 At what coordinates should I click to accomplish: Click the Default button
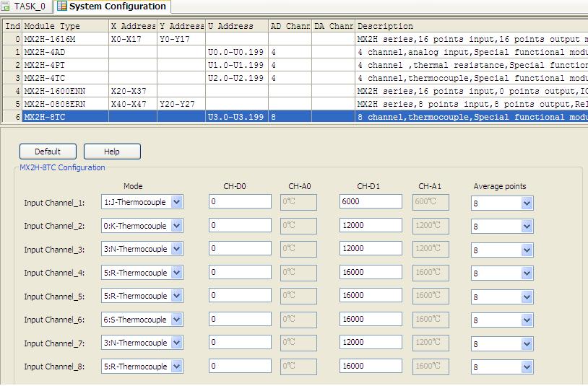click(48, 152)
